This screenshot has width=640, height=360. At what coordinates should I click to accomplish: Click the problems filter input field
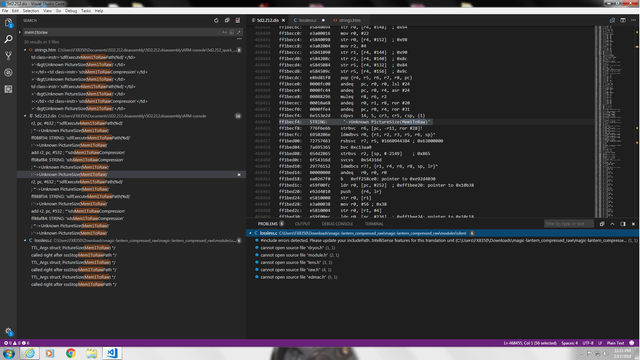coord(569,224)
